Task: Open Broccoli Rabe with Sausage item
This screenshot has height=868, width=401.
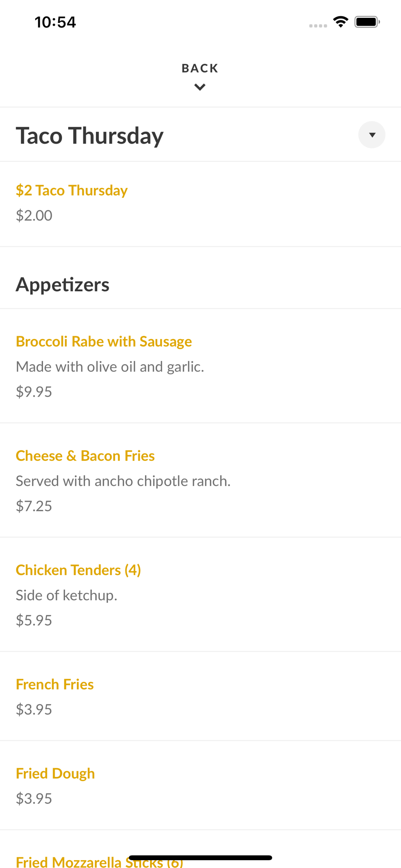Action: coord(104,342)
